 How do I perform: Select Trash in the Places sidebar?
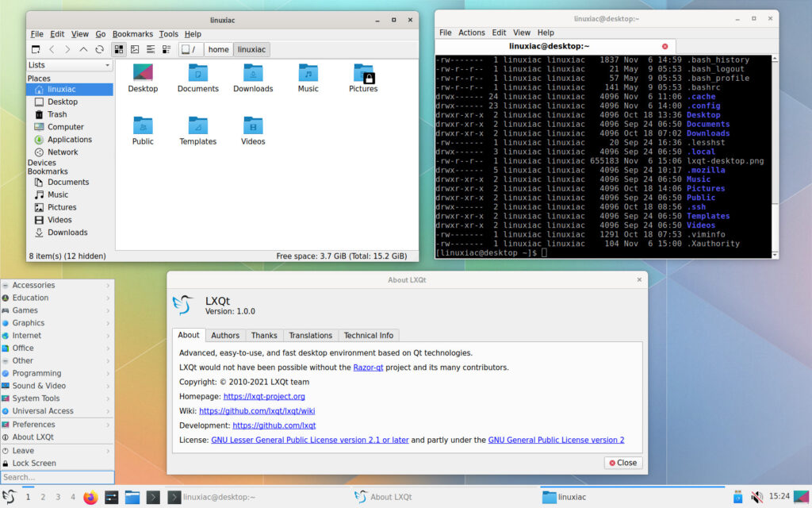57,114
